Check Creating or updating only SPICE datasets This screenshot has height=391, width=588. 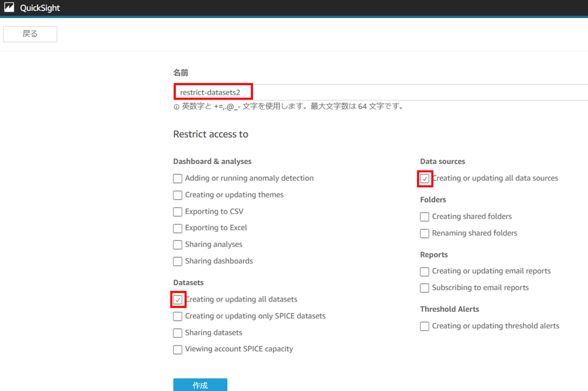click(x=178, y=316)
